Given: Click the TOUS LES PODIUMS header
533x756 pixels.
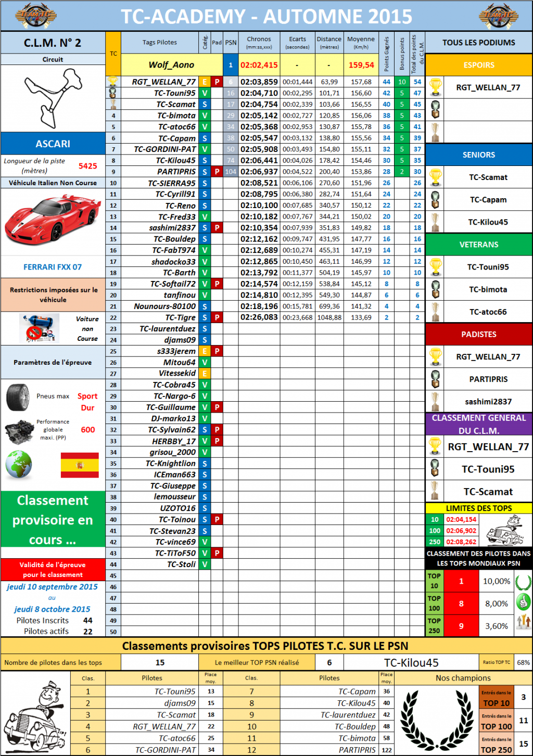Looking at the screenshot, I should 479,43.
